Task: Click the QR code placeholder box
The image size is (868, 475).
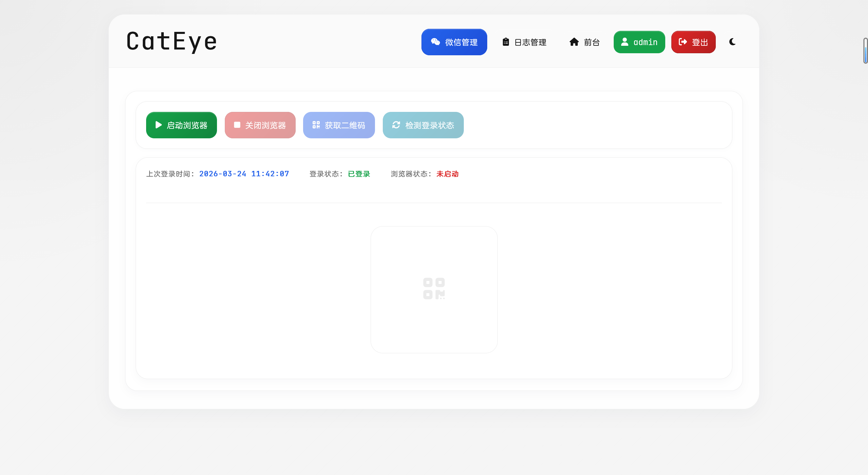Action: pyautogui.click(x=434, y=289)
